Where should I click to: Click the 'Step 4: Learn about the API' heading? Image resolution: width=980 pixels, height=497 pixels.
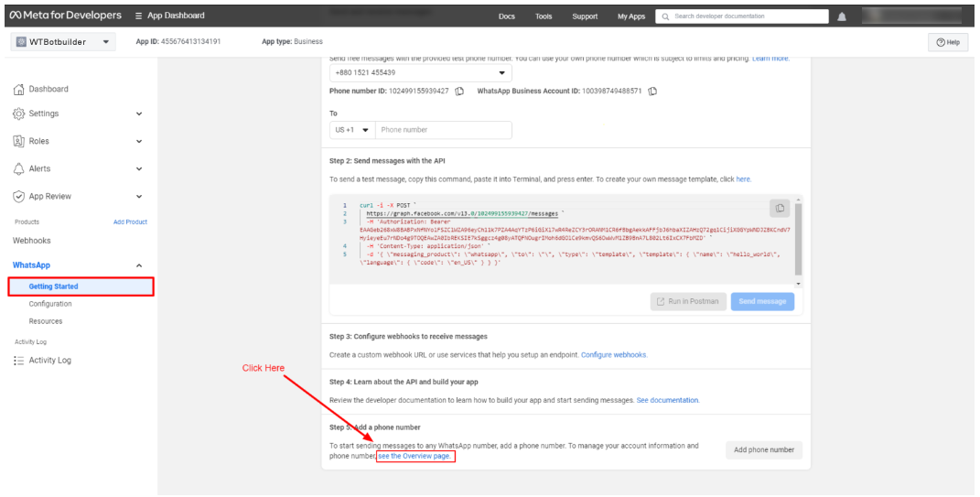tap(404, 382)
